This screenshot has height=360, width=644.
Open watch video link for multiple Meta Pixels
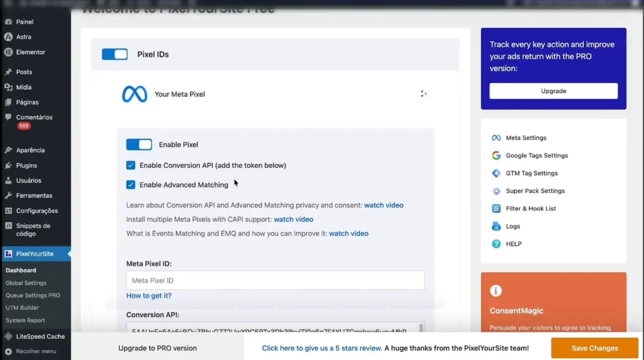293,219
